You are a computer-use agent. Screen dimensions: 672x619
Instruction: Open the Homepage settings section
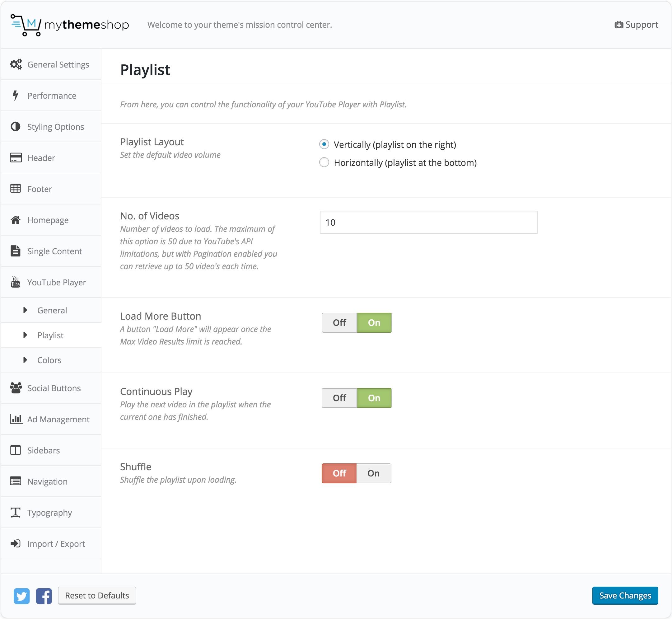coord(48,220)
